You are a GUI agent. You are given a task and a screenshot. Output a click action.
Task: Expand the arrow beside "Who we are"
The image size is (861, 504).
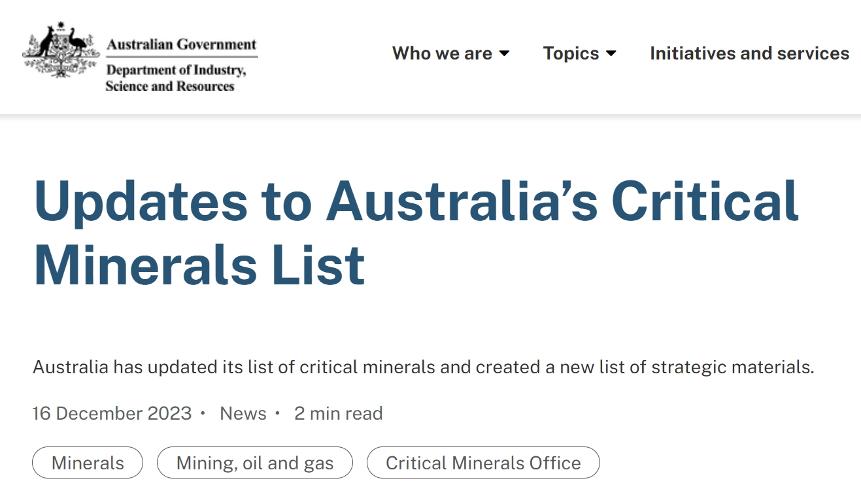point(505,54)
